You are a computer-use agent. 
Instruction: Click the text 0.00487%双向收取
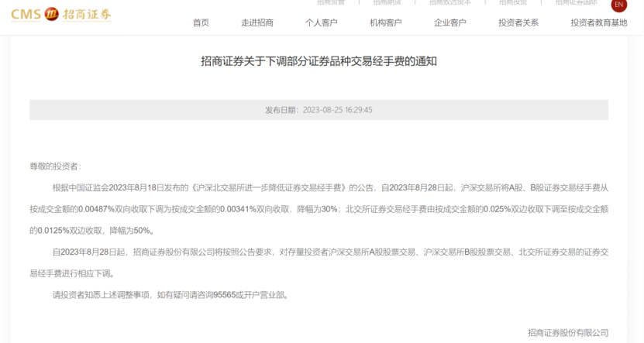[x=112, y=209]
